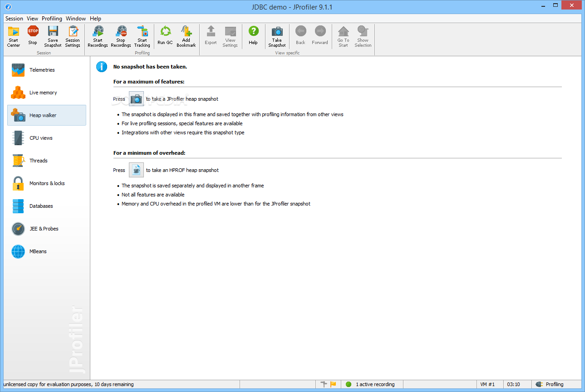Click Save Snapshot in toolbar
The height and width of the screenshot is (392, 585).
[53, 37]
